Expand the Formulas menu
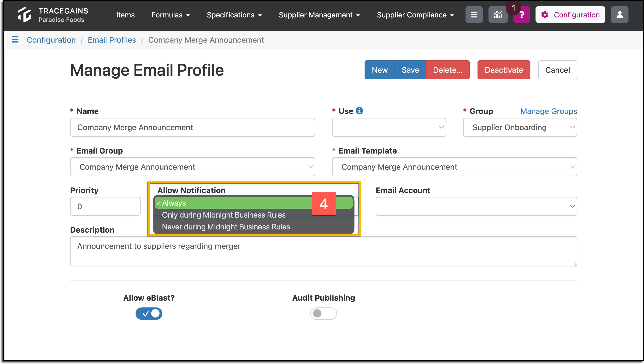Viewport: 644px width, 364px height. pyautogui.click(x=171, y=15)
